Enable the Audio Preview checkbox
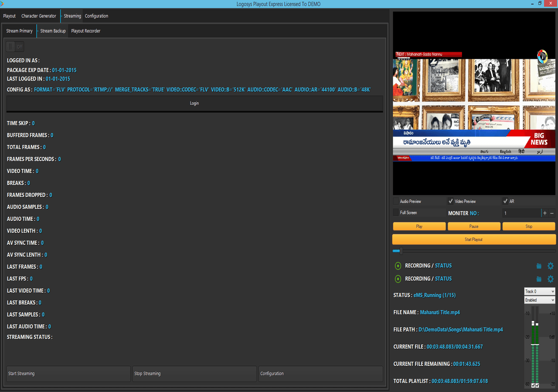The height and width of the screenshot is (392, 558). [x=396, y=201]
